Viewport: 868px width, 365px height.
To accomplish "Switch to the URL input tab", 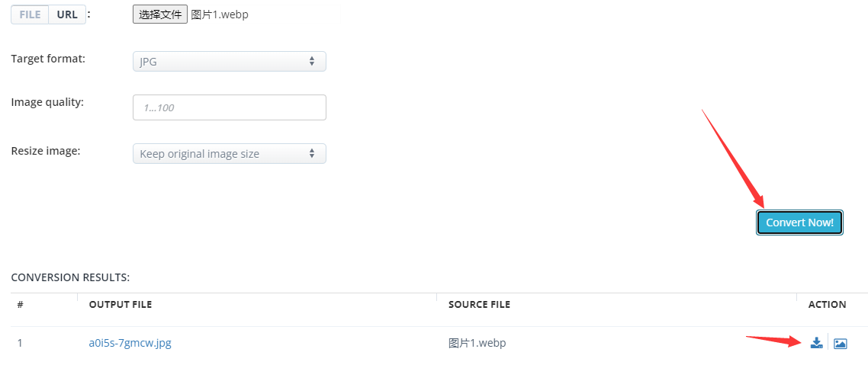I will coord(67,14).
